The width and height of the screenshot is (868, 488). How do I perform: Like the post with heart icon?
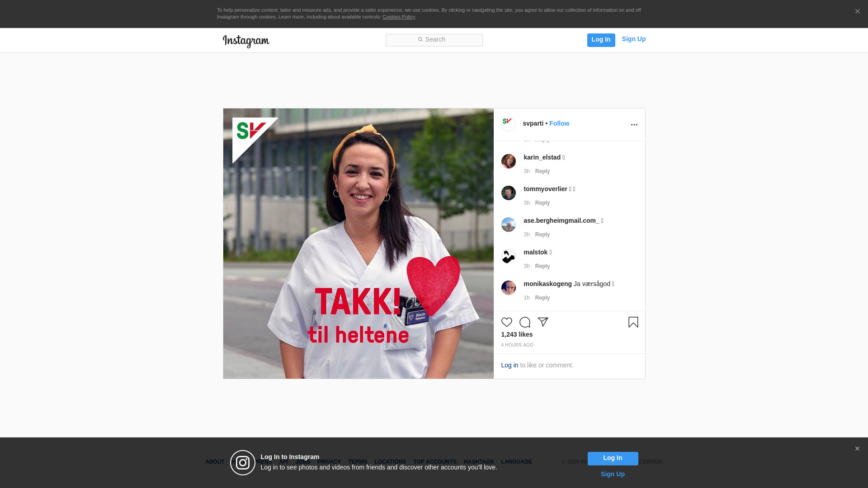click(x=506, y=322)
